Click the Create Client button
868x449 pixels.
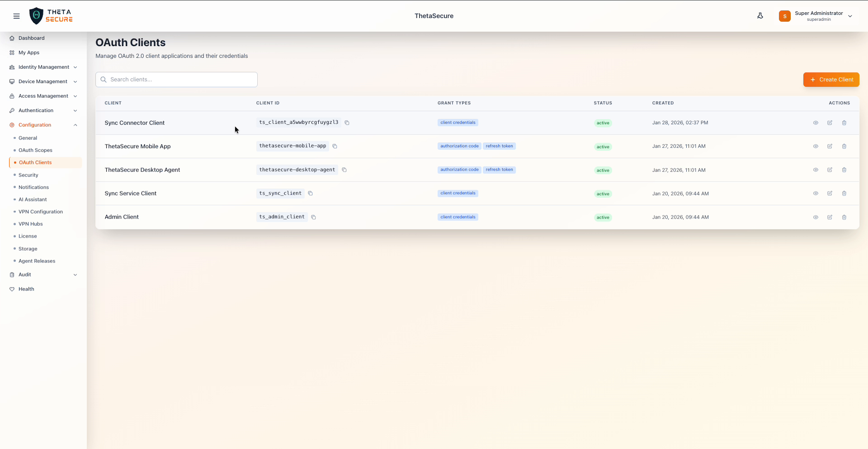coord(831,80)
